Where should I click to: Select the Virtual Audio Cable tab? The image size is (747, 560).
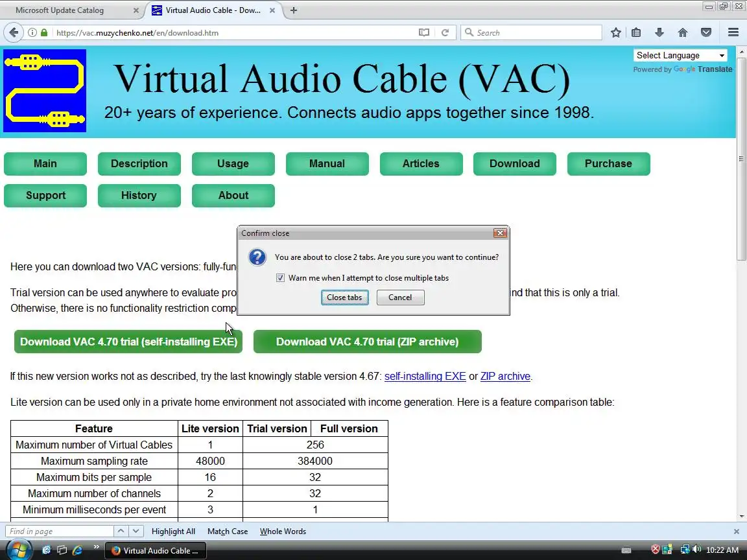point(213,10)
